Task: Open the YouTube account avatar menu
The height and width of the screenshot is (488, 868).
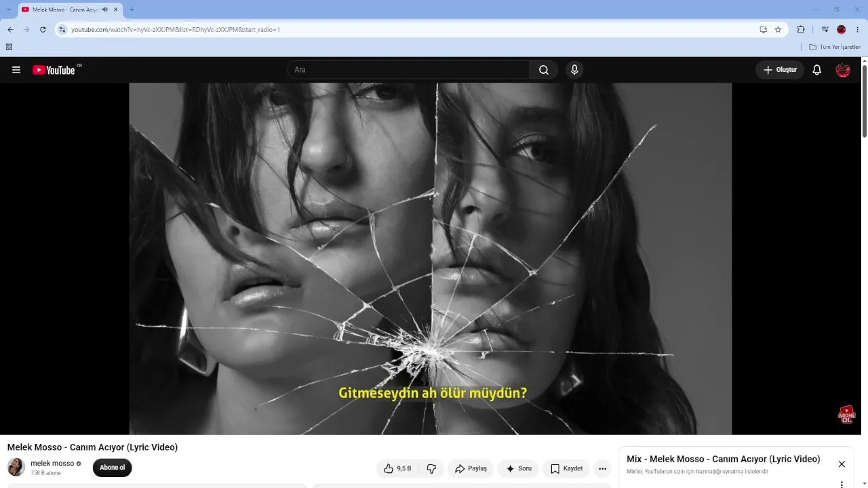Action: (843, 70)
